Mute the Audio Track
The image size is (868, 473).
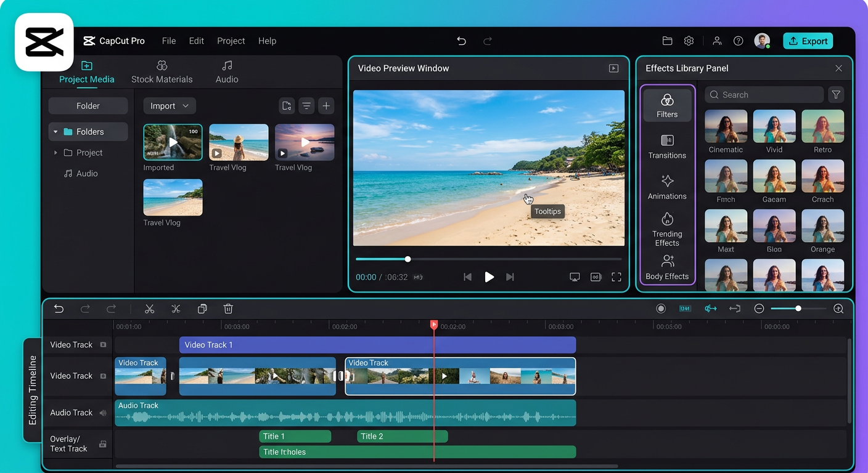point(102,413)
